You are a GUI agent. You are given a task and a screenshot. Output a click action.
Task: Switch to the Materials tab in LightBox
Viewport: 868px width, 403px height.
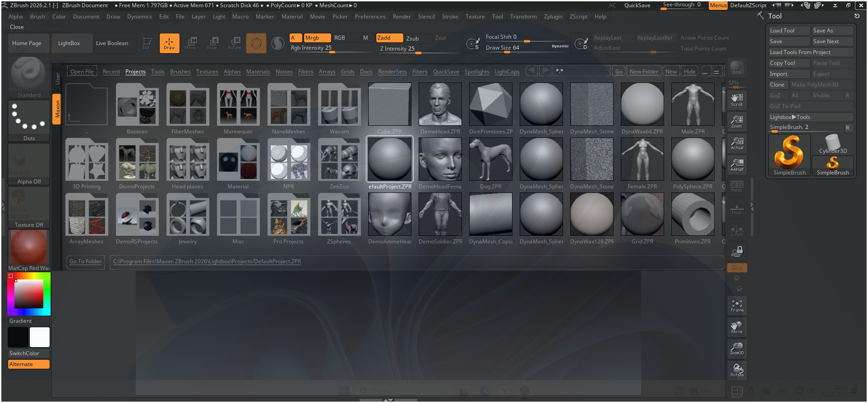pos(258,72)
